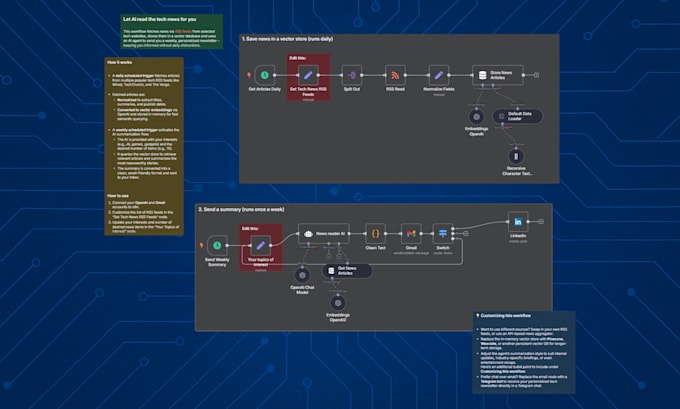
Task: Select the Recursive Character Text Splitter node
Action: (x=516, y=157)
